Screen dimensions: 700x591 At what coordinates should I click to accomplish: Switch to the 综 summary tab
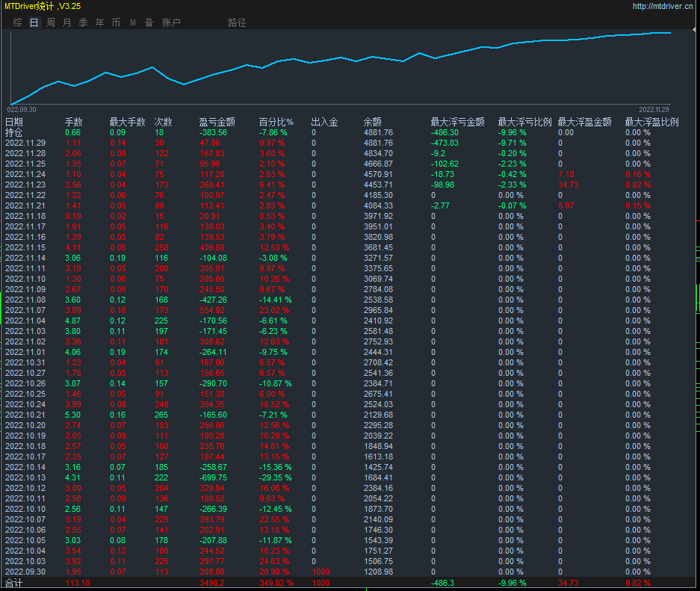pos(17,22)
